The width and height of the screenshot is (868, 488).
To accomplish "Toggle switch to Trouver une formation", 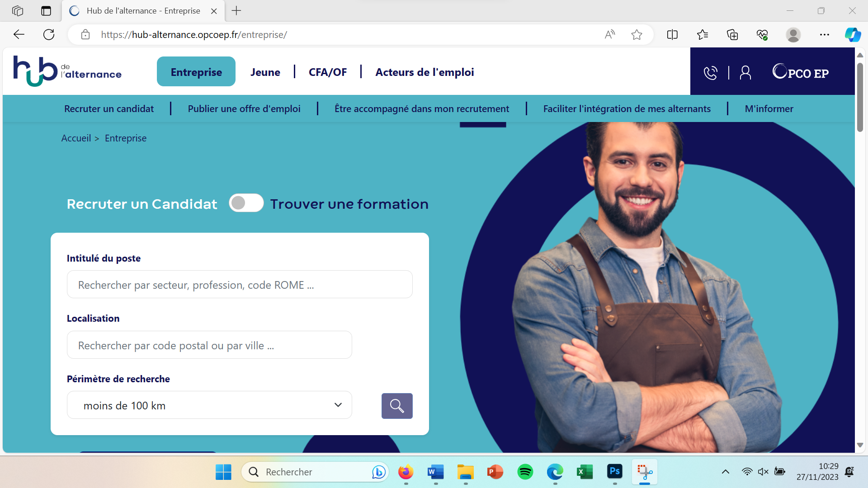I will click(246, 203).
